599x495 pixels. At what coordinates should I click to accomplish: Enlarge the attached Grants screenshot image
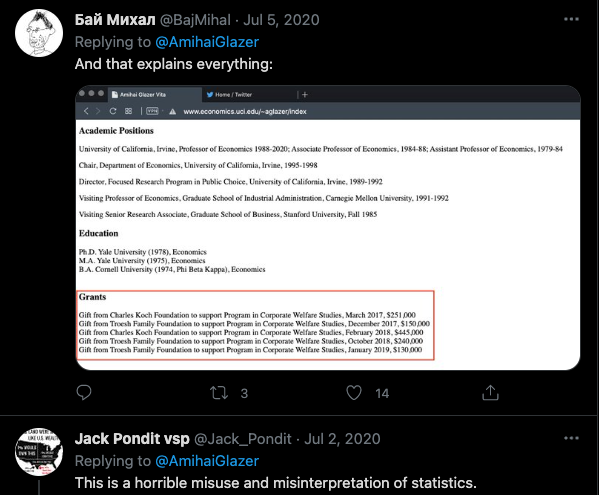328,228
